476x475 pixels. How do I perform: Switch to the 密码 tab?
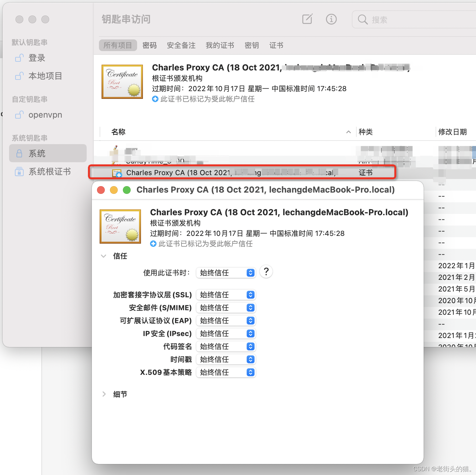click(x=149, y=45)
